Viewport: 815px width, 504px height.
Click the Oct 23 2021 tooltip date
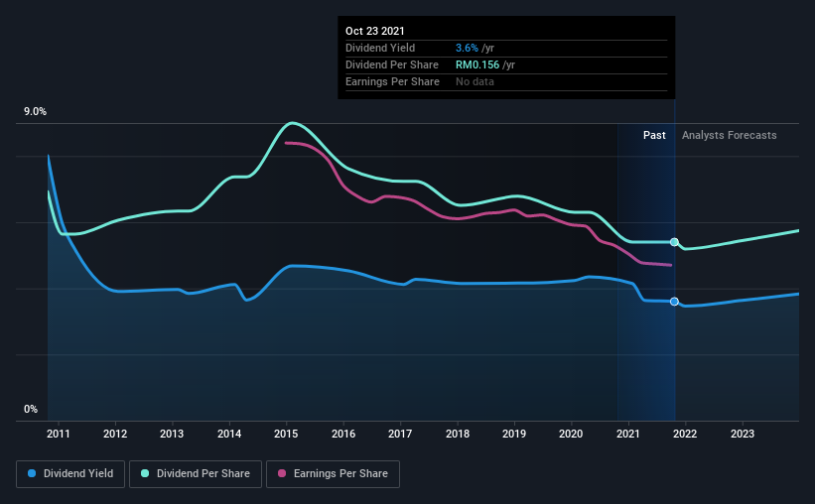click(x=375, y=31)
